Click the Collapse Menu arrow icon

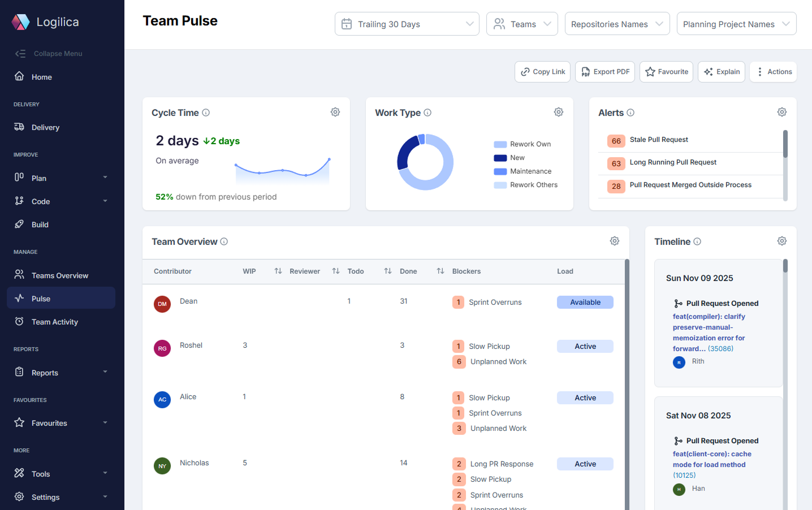(x=20, y=54)
